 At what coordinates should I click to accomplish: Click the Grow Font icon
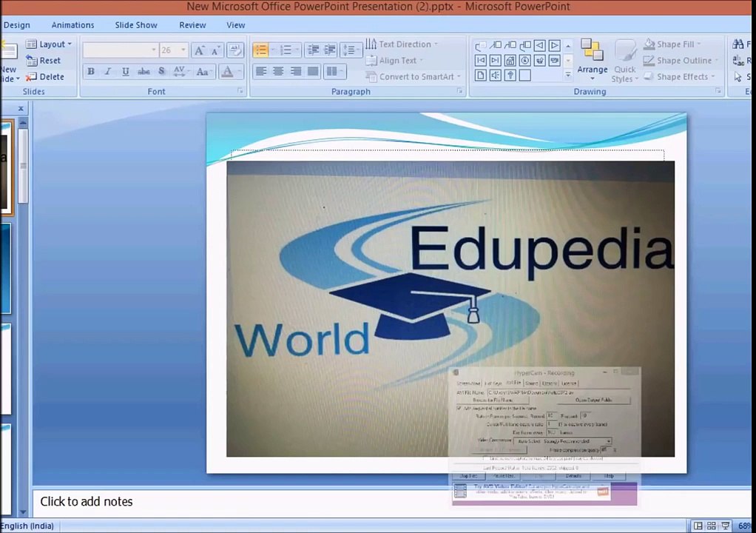click(199, 50)
